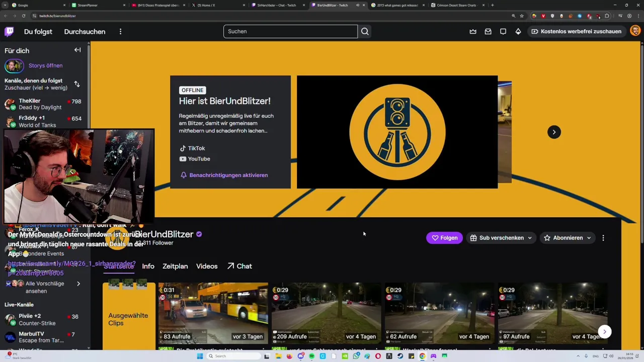Screen dimensions: 644x362
Task: Open Fr3ddy +1 channel in the sidebar
Action: click(x=44, y=121)
